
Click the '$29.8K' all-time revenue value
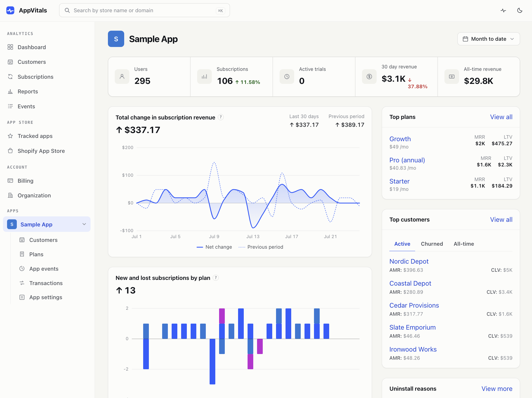479,81
